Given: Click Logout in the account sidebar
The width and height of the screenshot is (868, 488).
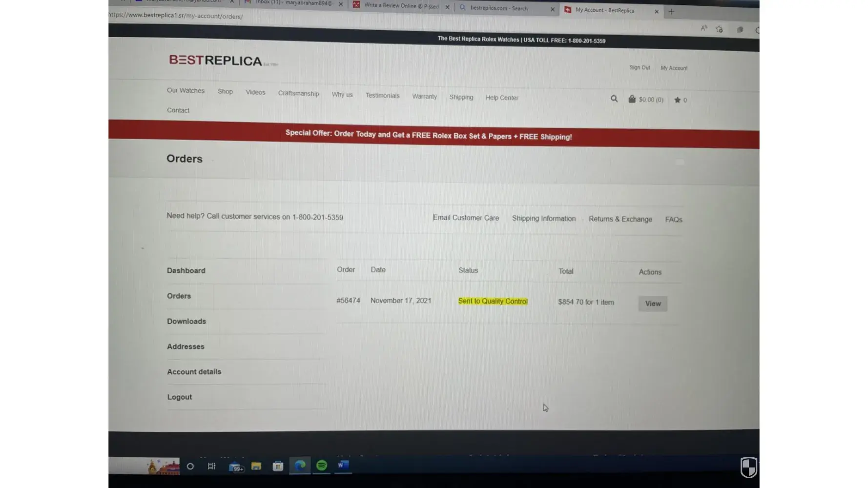Looking at the screenshot, I should [180, 397].
